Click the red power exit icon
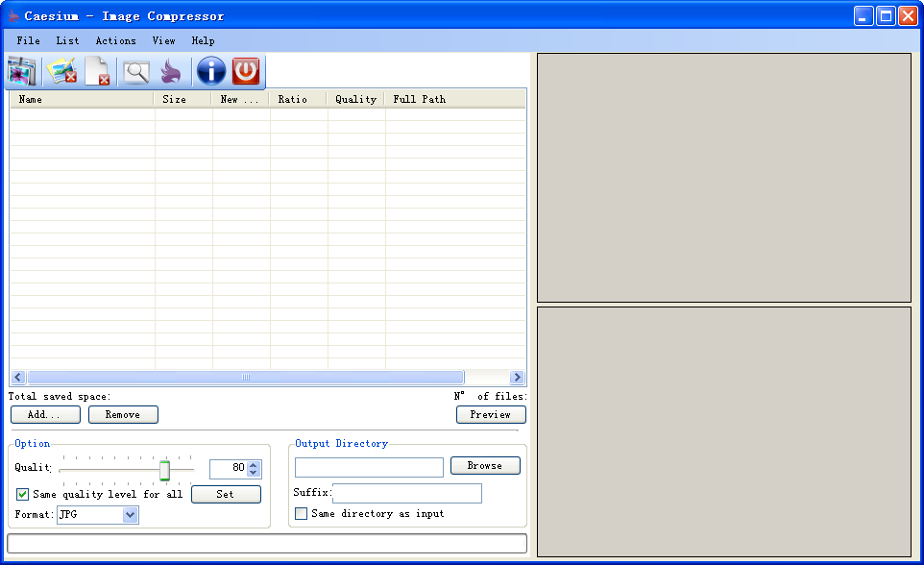The image size is (924, 565). [246, 71]
